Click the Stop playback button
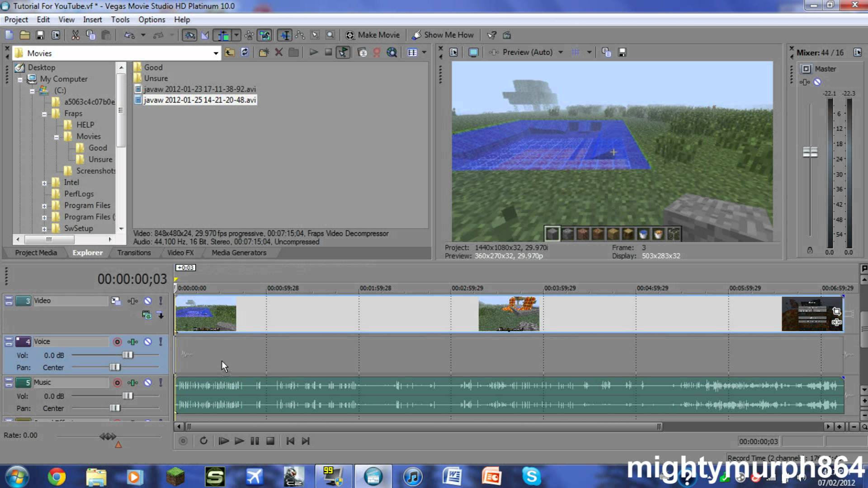Screen dimensions: 868x488 tap(270, 441)
